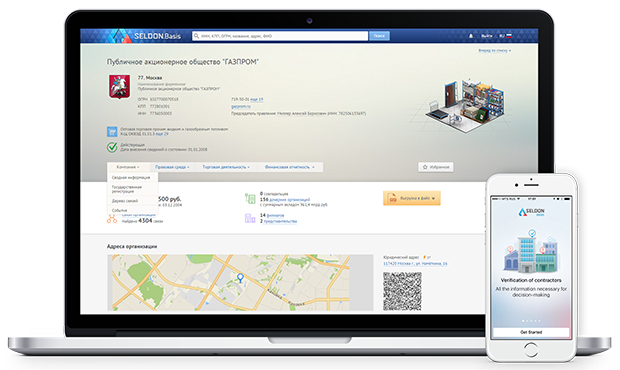Viewport: 620px width, 370px height.
Task: Expand the Финансовая отчетность dropdown
Action: click(x=290, y=167)
